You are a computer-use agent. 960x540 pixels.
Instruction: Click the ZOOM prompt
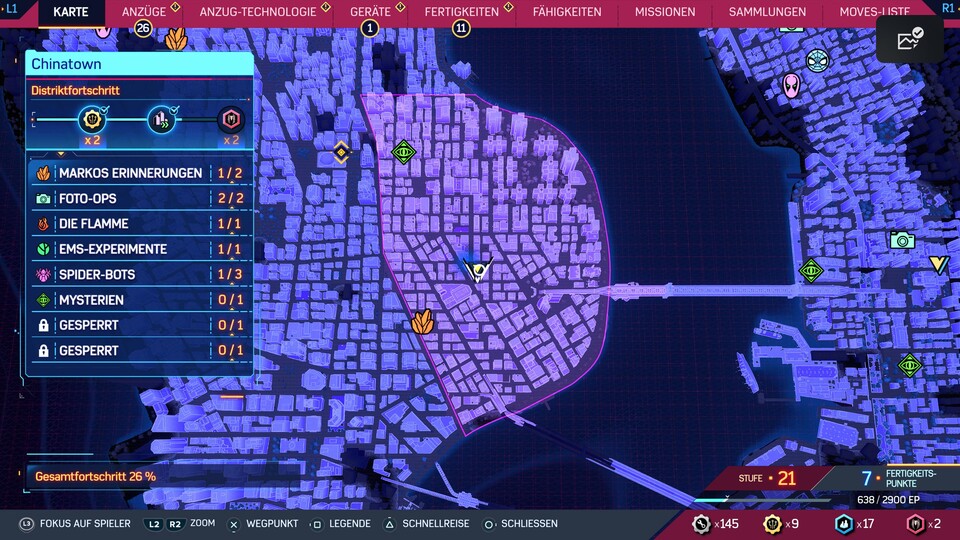(180, 524)
